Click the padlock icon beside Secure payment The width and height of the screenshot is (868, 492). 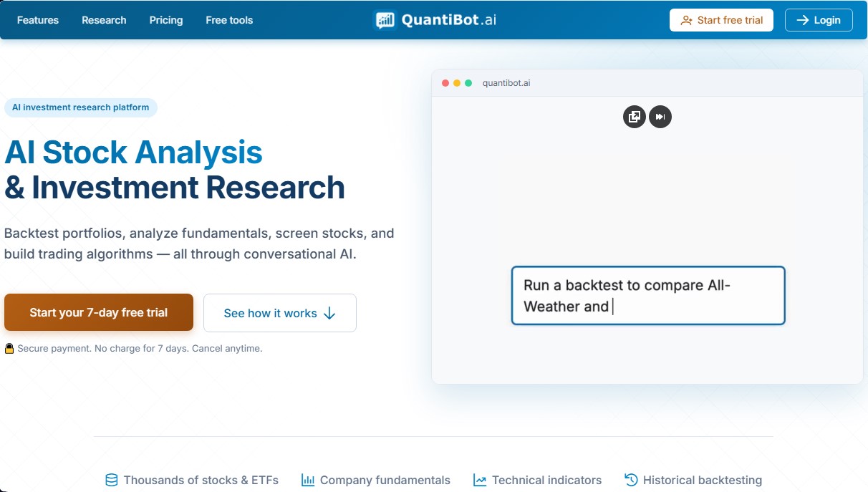point(9,349)
